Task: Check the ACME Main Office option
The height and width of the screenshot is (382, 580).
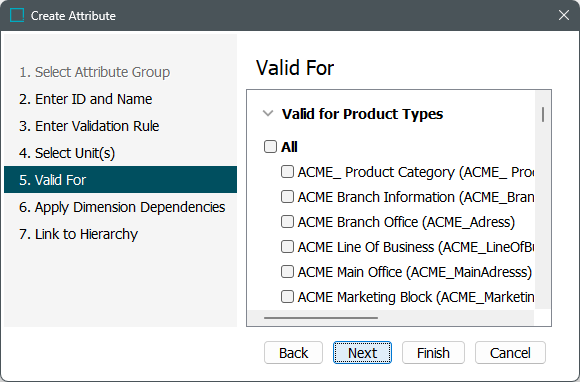Action: point(287,271)
